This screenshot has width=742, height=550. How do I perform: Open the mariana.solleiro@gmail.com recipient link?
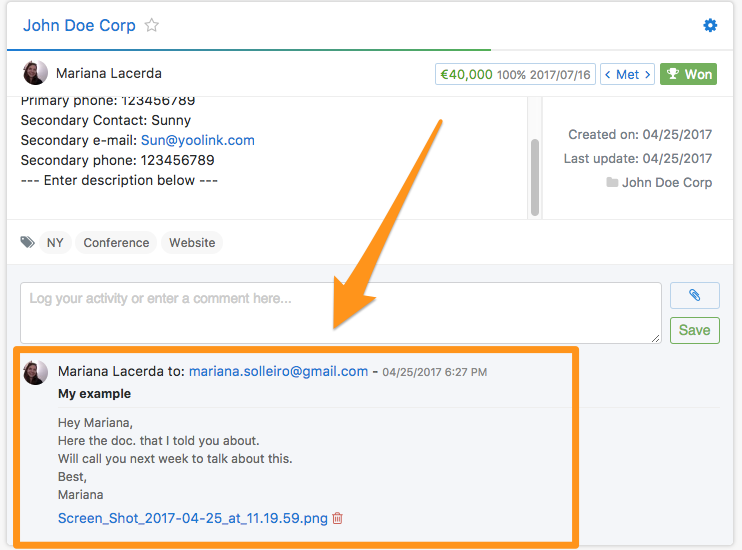tap(278, 371)
